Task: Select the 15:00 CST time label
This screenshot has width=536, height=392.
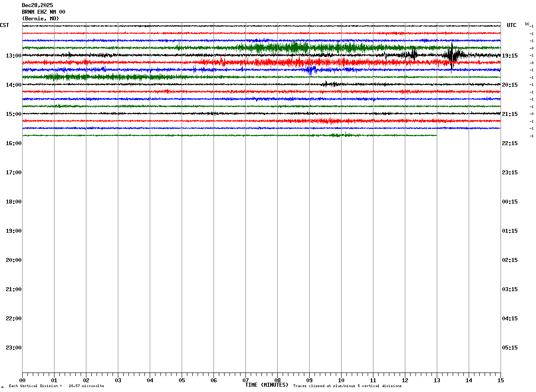Action: pos(13,114)
